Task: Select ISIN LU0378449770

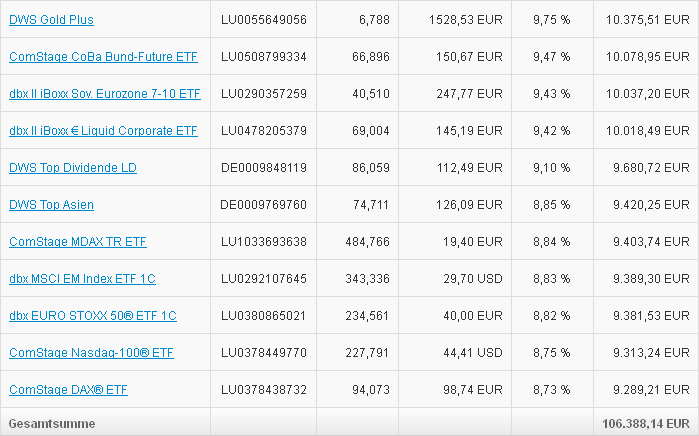Action: click(264, 353)
